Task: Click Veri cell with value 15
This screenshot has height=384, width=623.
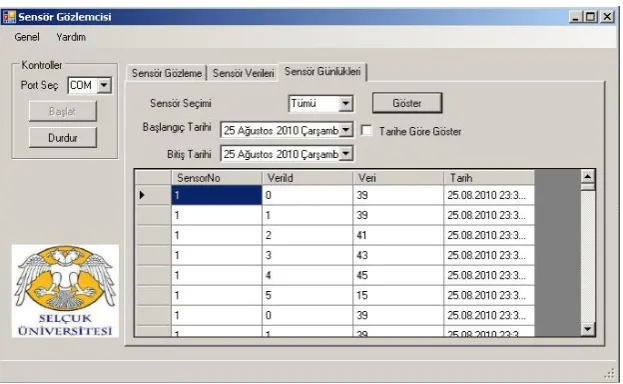Action: point(398,295)
